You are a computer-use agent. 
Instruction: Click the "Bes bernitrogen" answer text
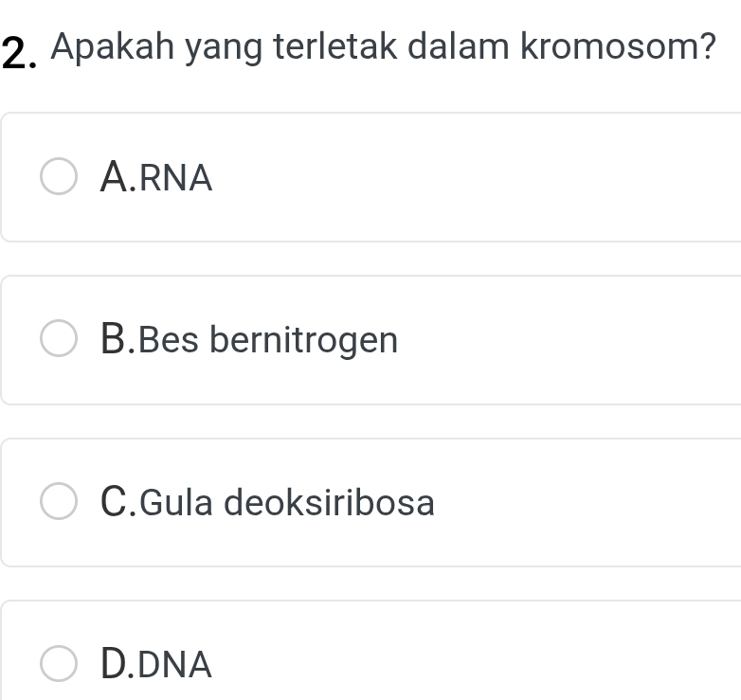[268, 340]
